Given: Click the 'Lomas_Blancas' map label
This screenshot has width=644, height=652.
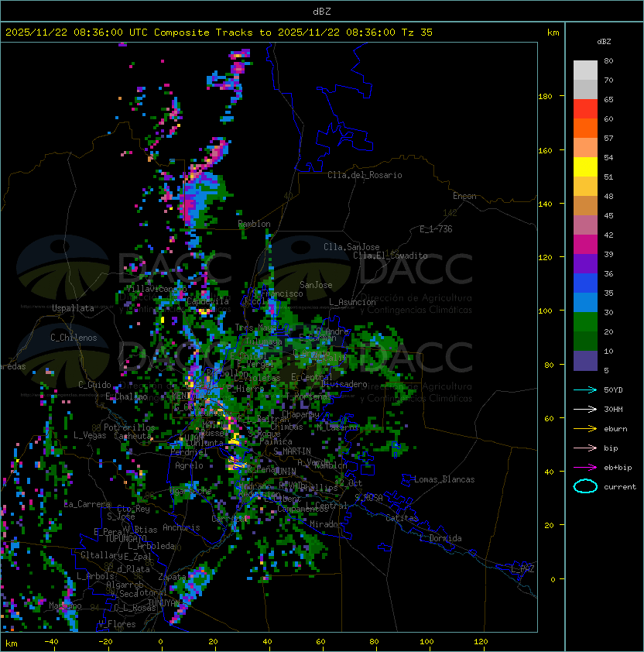Looking at the screenshot, I should 444,479.
